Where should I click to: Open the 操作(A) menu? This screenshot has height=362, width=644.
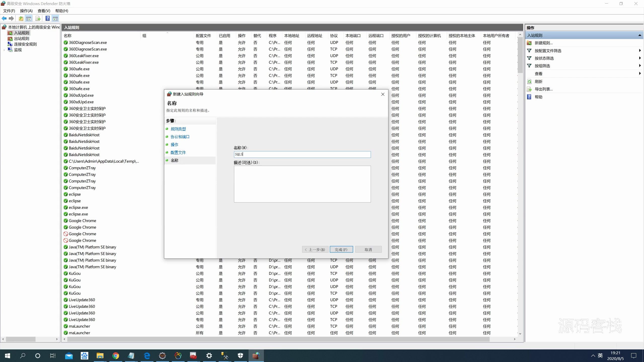point(26,11)
